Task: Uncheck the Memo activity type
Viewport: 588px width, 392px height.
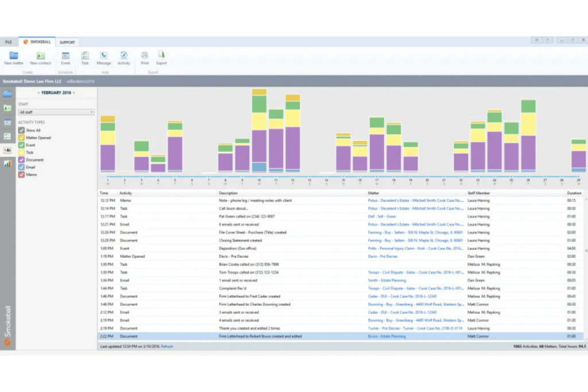Action: coord(21,174)
